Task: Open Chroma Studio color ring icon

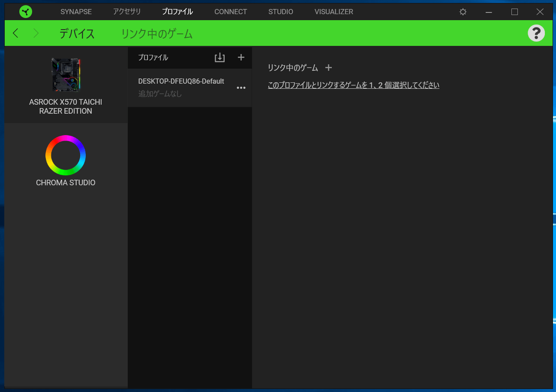Action: [66, 155]
